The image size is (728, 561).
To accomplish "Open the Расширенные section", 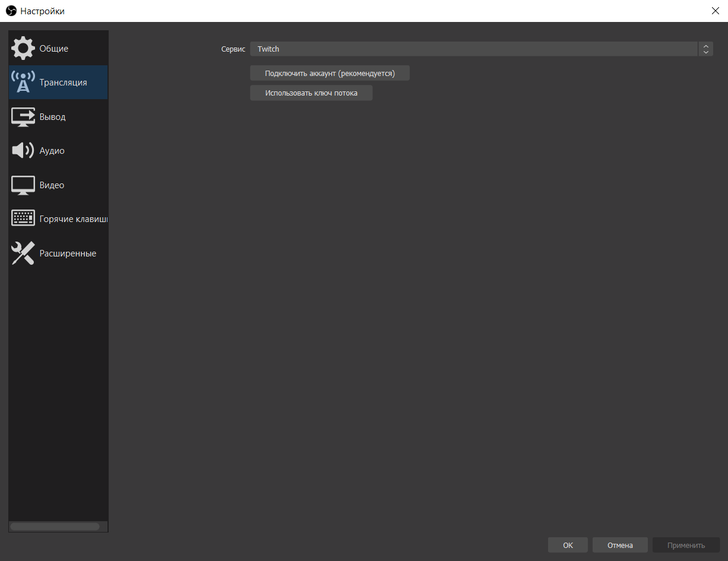I will click(x=58, y=253).
